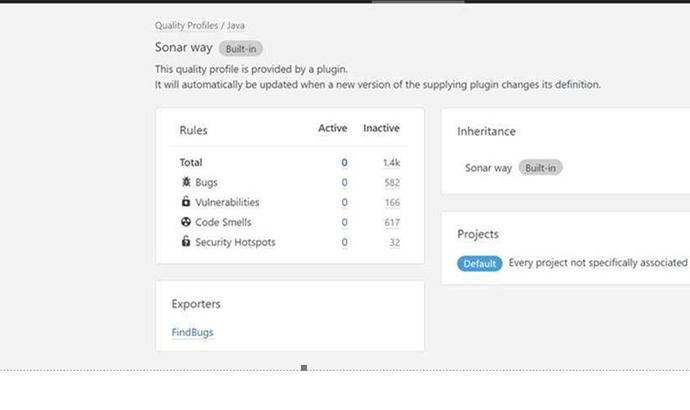Show the 617 inactive Code Smells rules
Image resolution: width=690 pixels, height=410 pixels.
(x=391, y=222)
